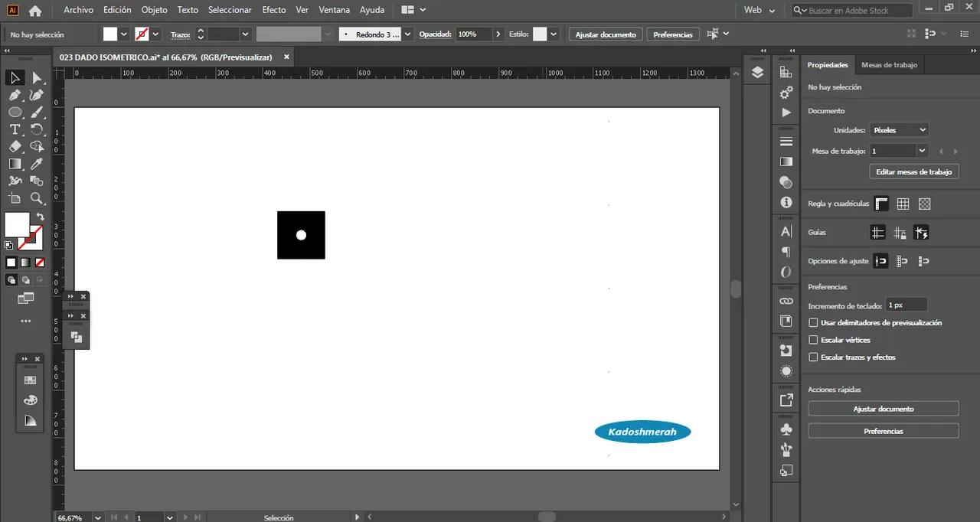This screenshot has width=980, height=522.
Task: Open the Info panel icon
Action: click(x=786, y=203)
